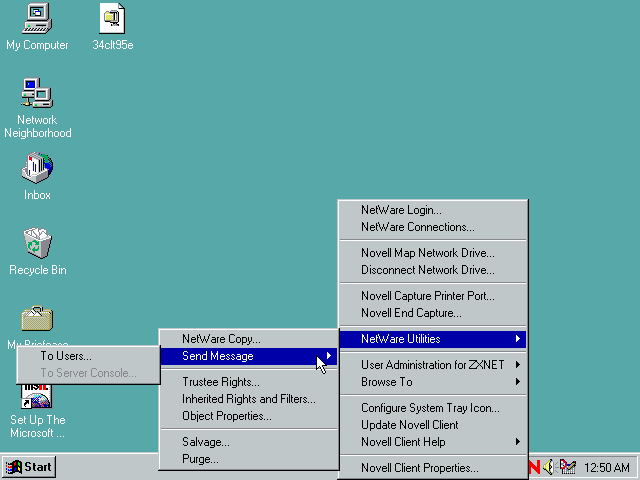Select the My Briefcase icon
640x480 pixels.
click(37, 318)
